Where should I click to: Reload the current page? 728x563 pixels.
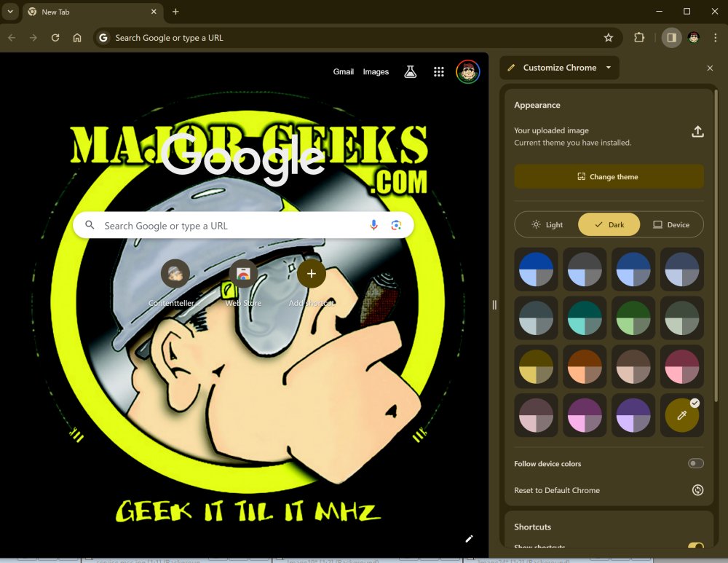point(55,38)
